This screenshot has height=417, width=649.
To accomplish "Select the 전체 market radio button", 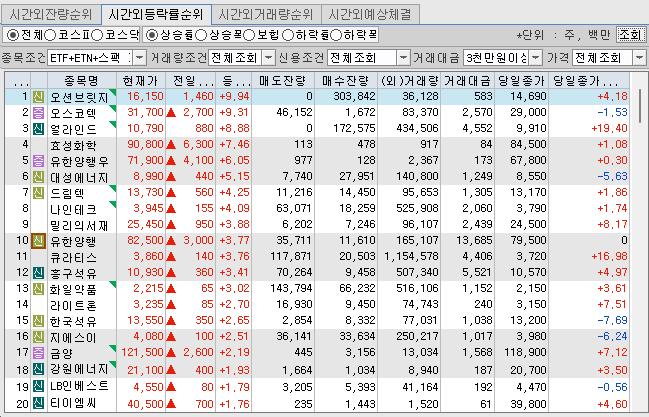I will 13,35.
